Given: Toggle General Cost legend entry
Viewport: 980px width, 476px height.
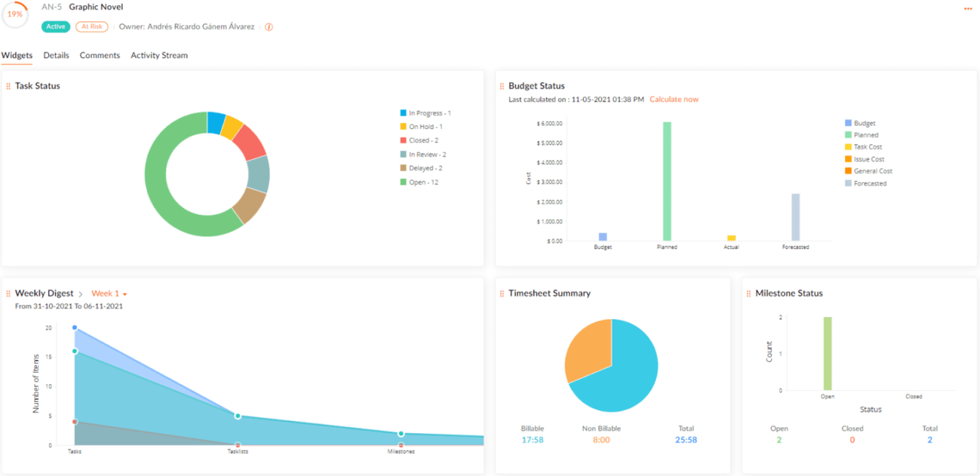Looking at the screenshot, I should [x=868, y=171].
